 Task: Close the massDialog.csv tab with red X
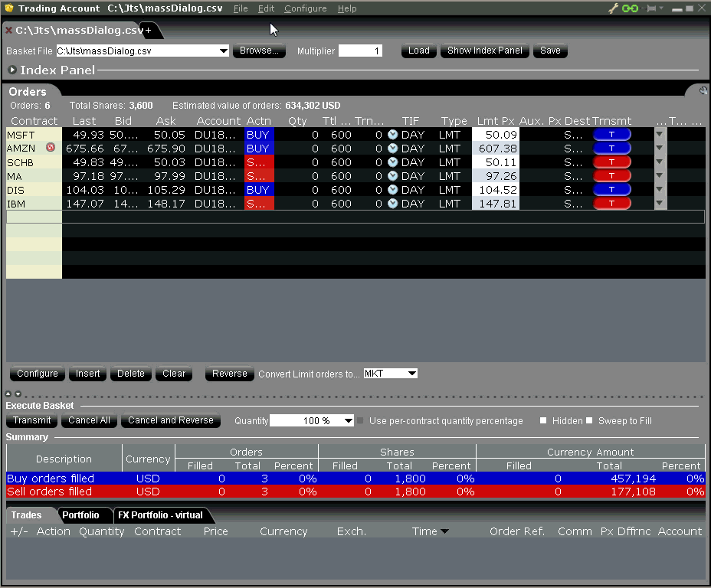point(8,31)
